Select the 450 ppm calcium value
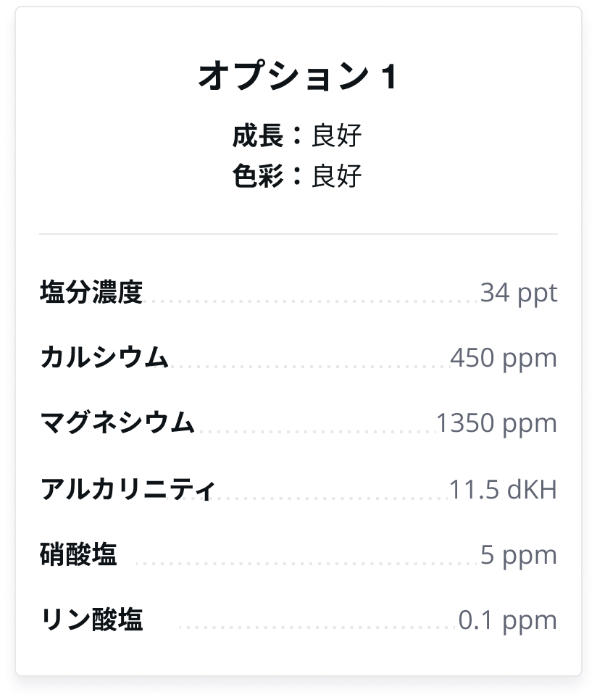The width and height of the screenshot is (597, 700). (x=504, y=359)
